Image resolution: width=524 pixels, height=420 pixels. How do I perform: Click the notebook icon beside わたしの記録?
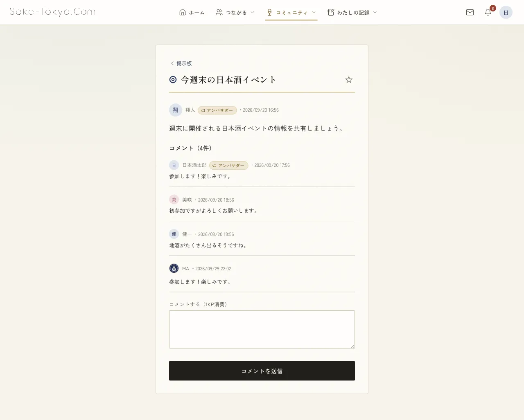point(331,12)
